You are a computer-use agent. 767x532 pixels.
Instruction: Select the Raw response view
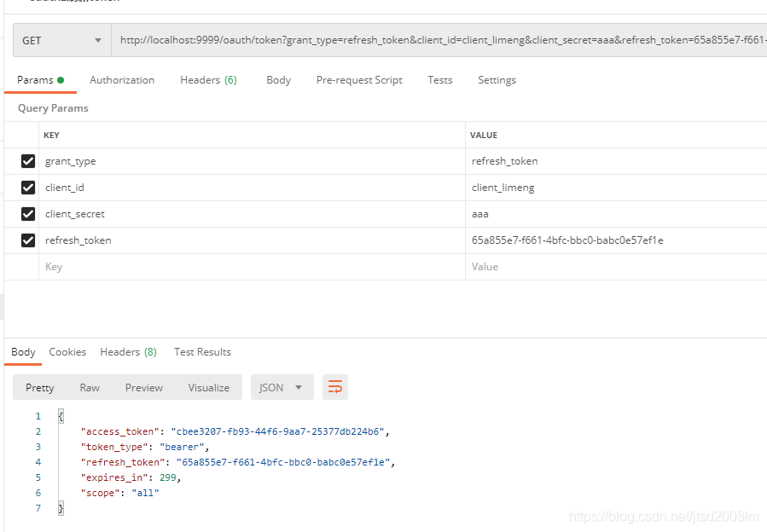(90, 388)
